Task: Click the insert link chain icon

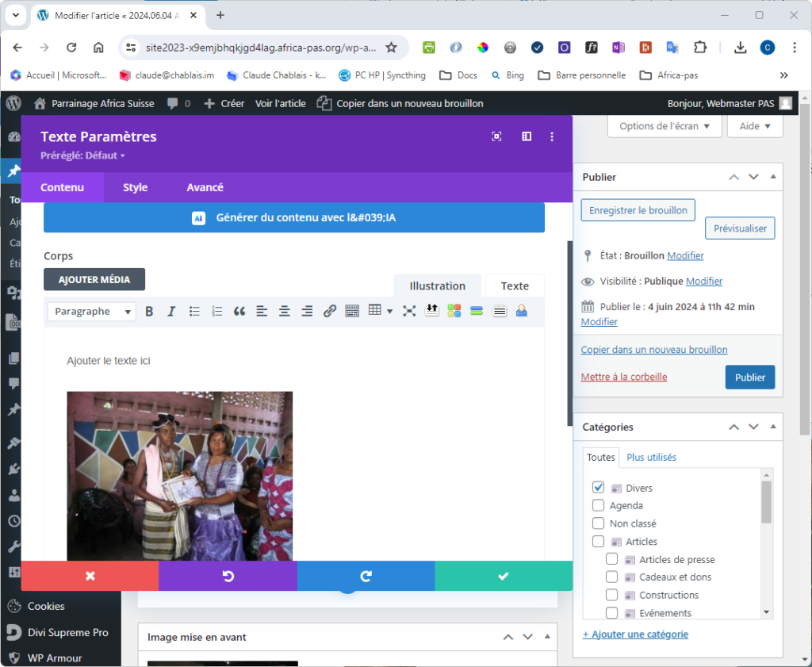Action: coord(330,312)
